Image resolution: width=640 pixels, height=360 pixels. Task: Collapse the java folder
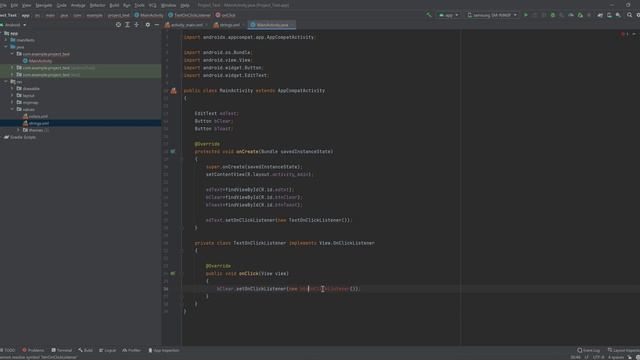[x=6, y=47]
